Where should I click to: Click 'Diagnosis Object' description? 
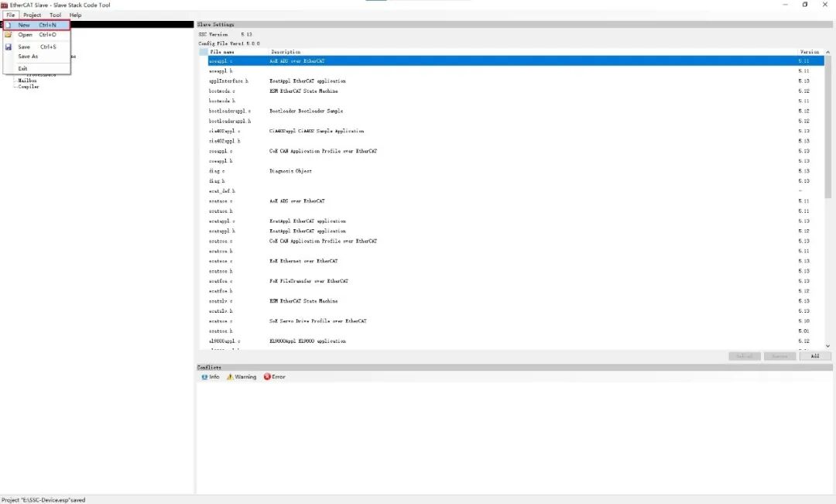pos(290,171)
